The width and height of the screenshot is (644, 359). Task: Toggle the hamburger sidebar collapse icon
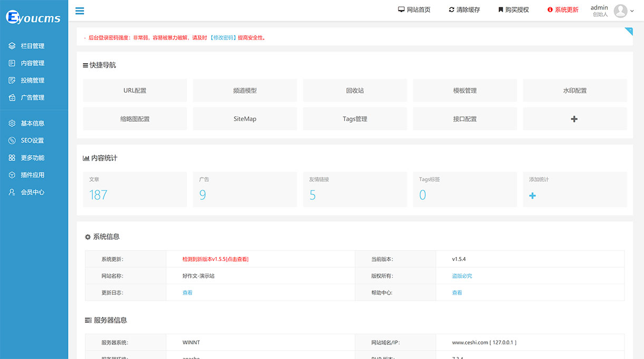(80, 11)
